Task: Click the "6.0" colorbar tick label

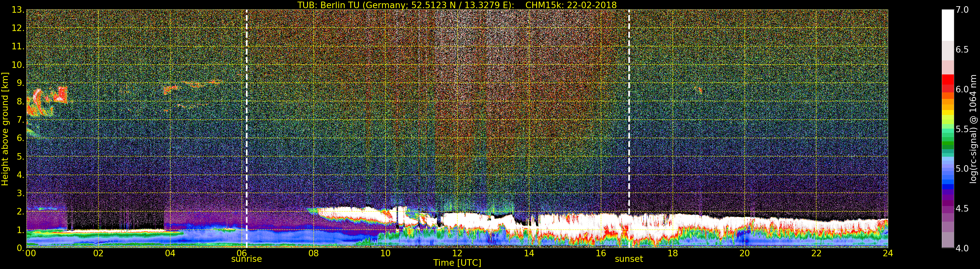Action: click(962, 89)
